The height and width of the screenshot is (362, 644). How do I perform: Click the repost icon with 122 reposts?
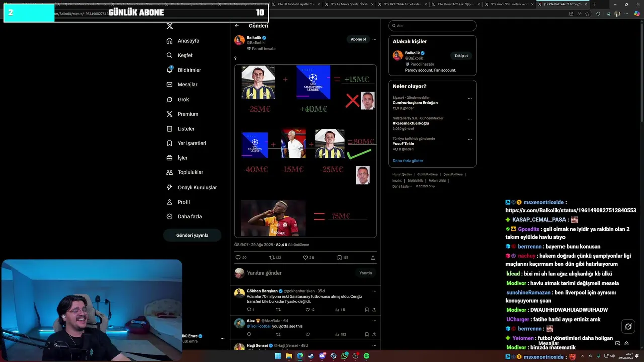pyautogui.click(x=272, y=257)
